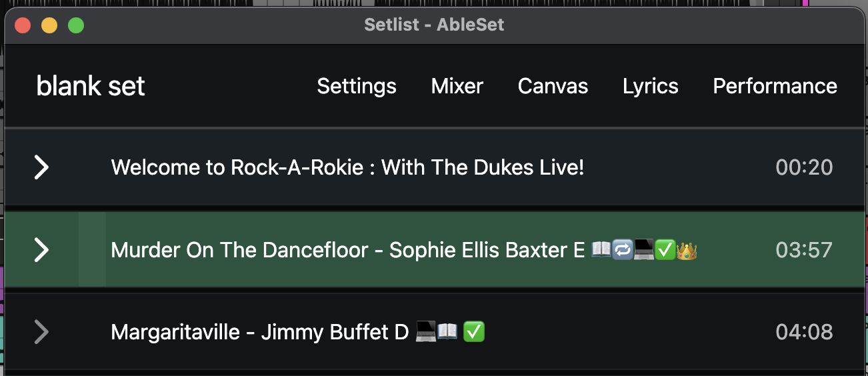Viewport: 868px width, 376px height.
Task: Expand the Welcome to Rock-A-Rokie song chevron
Action: coord(41,167)
